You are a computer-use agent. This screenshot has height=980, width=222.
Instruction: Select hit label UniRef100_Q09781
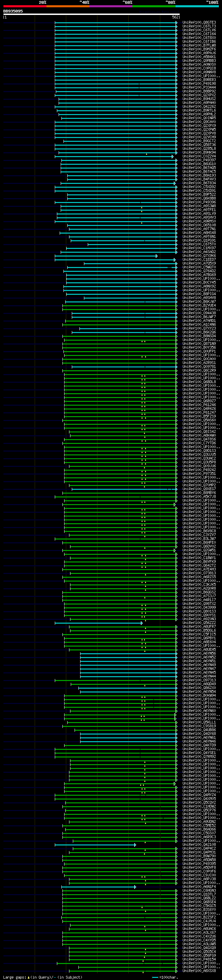[199, 367]
